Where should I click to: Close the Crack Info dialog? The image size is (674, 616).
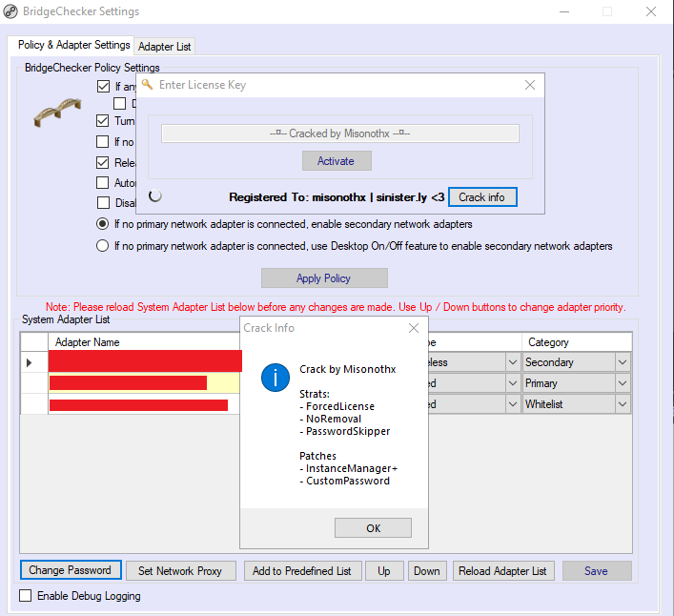click(x=414, y=328)
